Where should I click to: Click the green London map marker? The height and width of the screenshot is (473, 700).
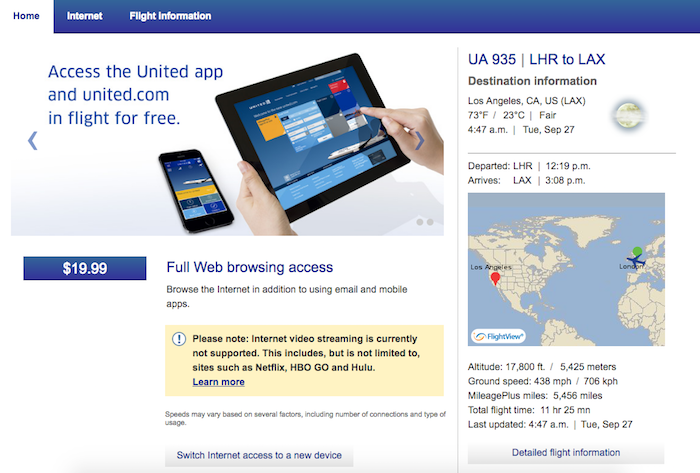pos(638,252)
